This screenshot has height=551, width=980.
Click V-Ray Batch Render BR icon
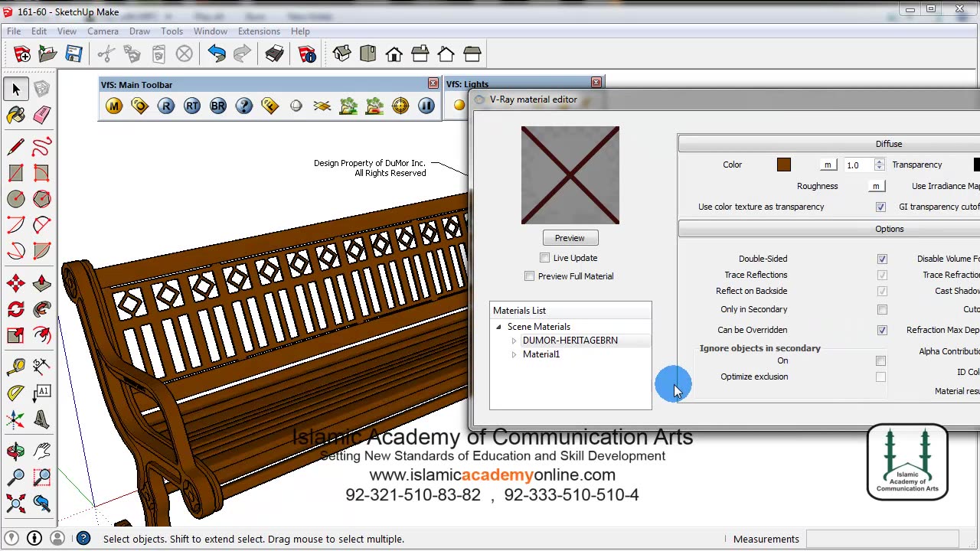(218, 106)
